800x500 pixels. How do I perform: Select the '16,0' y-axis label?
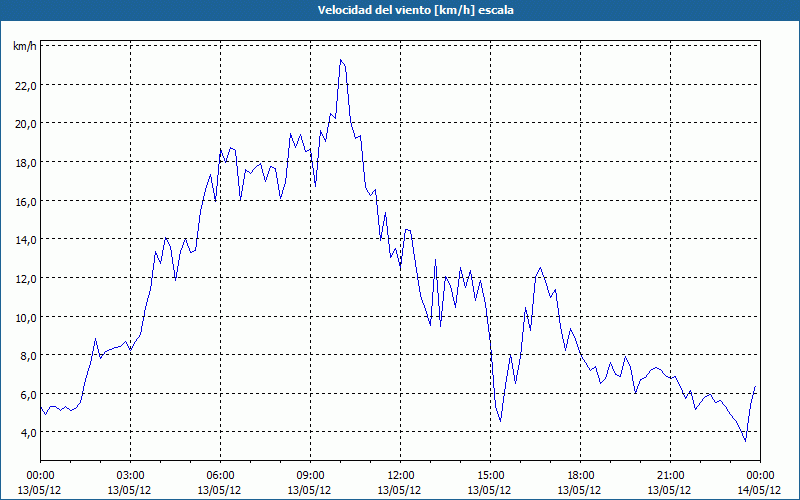(x=25, y=202)
